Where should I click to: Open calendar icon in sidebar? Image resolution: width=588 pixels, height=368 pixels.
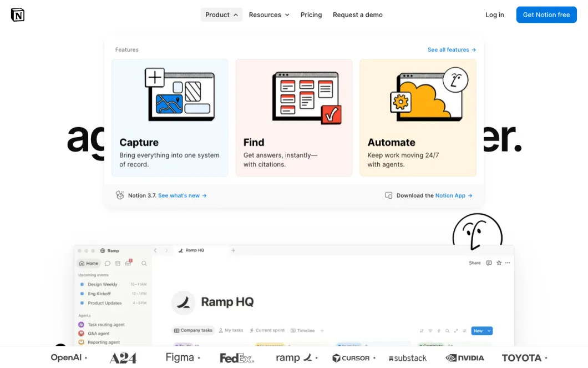pyautogui.click(x=118, y=263)
